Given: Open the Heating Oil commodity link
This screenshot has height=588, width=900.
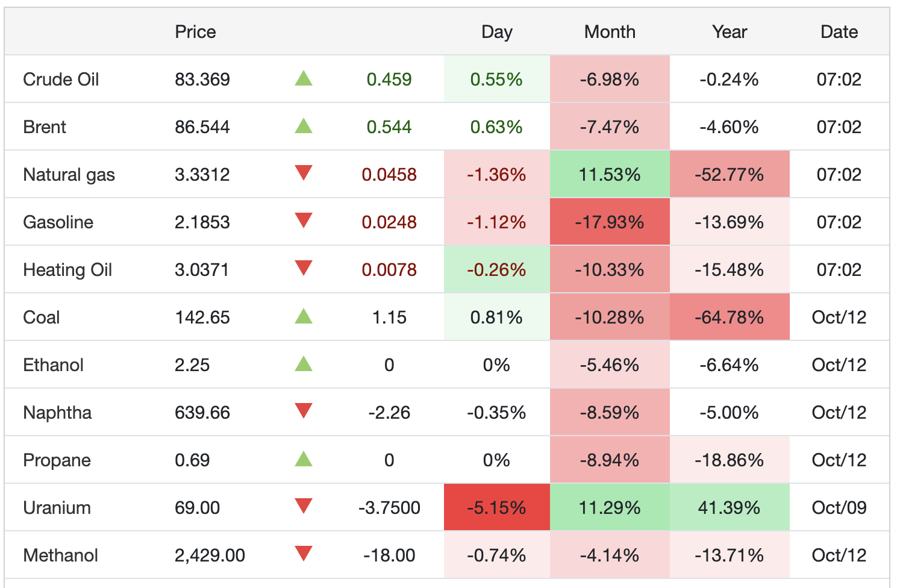Looking at the screenshot, I should [67, 270].
